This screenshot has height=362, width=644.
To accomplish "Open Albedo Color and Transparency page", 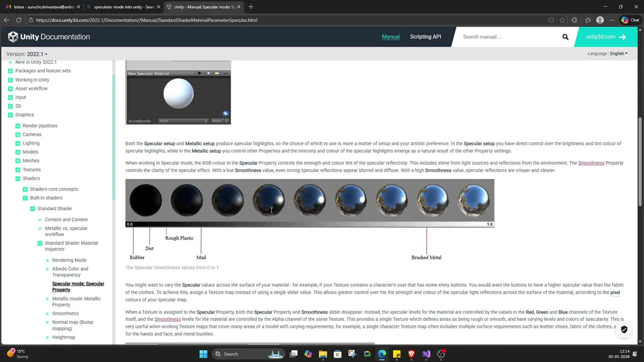I will point(70,272).
